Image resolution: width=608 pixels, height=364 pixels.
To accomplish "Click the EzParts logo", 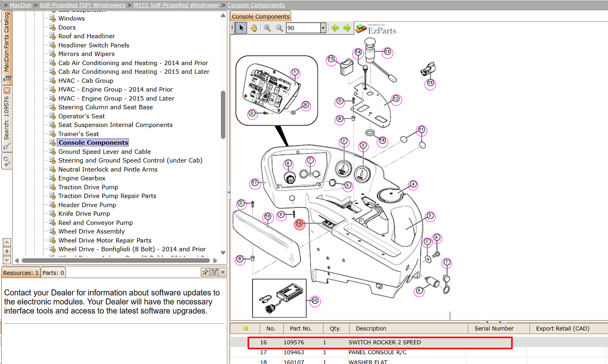I will pos(376,29).
